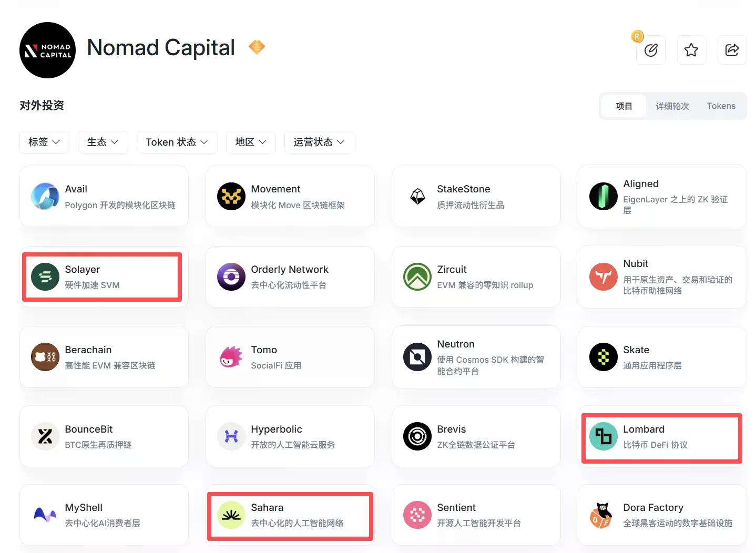This screenshot has width=756, height=553.
Task: Click the Solayer logo in the highlighted card
Action: (x=45, y=277)
